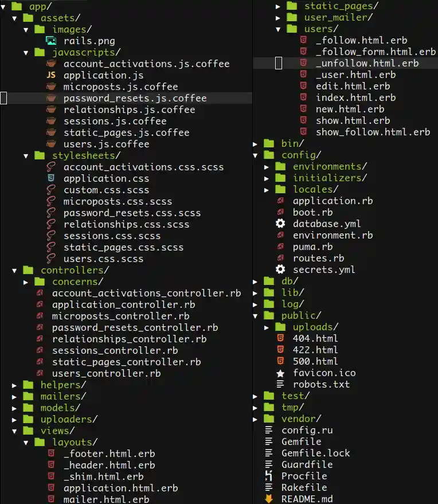
Task: Open index.html.erb in users
Action: pyautogui.click(x=356, y=97)
